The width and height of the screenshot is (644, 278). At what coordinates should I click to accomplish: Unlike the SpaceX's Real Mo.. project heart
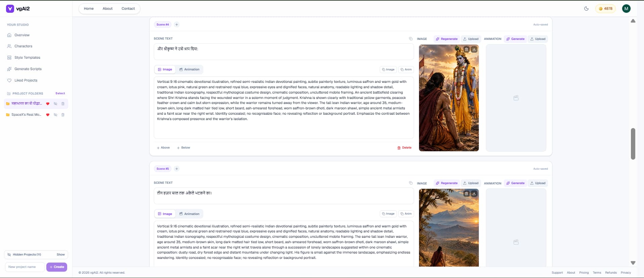(48, 115)
